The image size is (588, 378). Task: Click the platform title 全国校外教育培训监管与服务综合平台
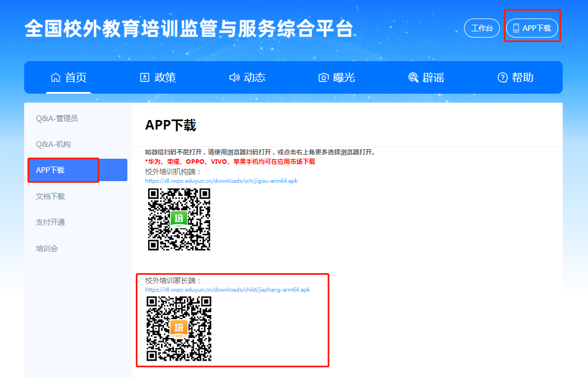[x=189, y=29]
